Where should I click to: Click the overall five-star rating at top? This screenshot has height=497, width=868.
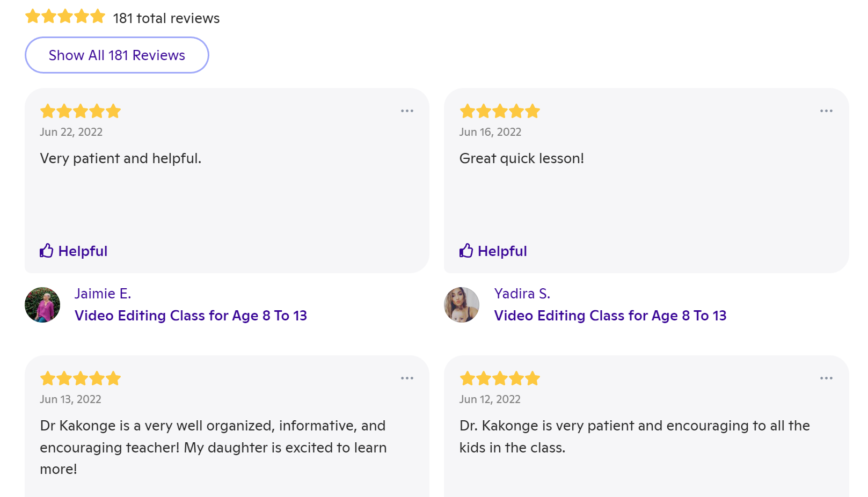tap(65, 17)
